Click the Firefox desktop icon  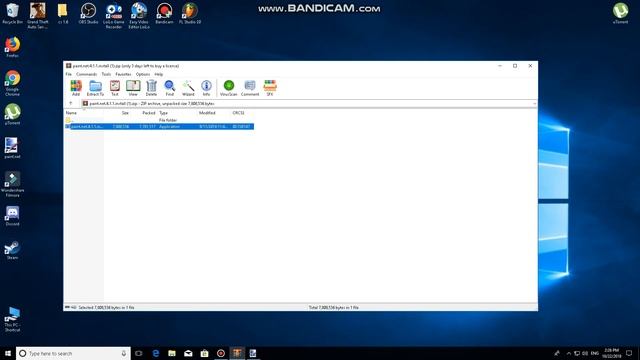12,47
